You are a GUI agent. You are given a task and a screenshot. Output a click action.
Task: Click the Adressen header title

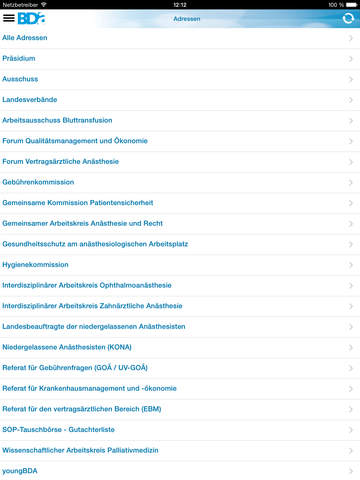(x=187, y=19)
